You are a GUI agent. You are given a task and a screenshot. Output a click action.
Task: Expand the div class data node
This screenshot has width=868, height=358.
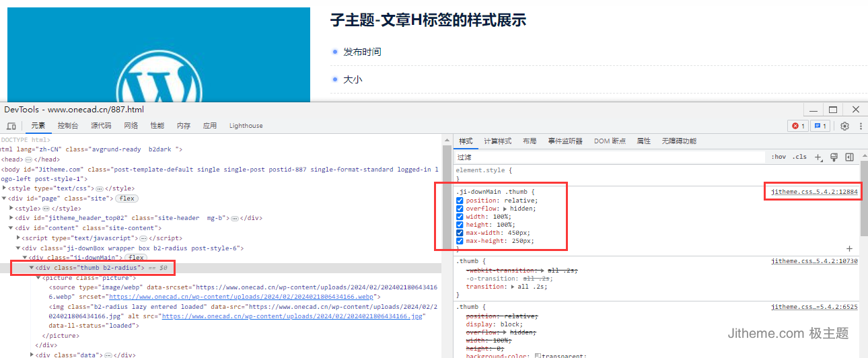32,354
